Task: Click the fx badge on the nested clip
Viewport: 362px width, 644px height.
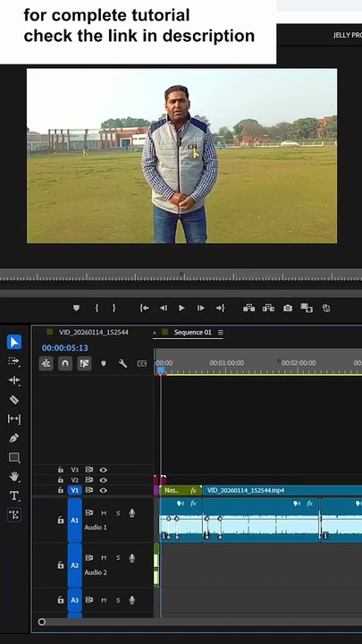Action: 193,490
